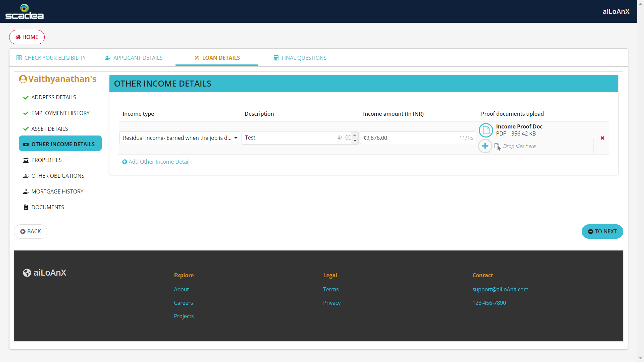
Task: Click the green check beside Address Details
Action: click(x=26, y=97)
